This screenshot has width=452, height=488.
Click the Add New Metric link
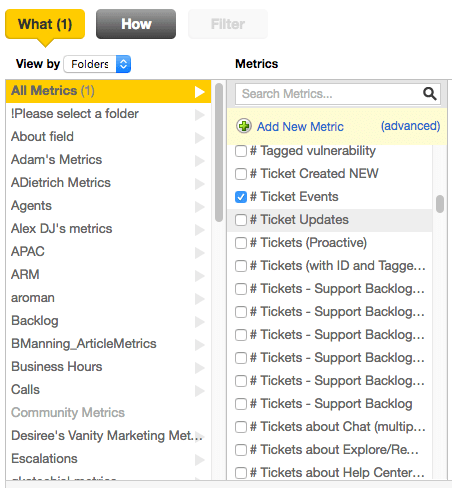point(300,127)
